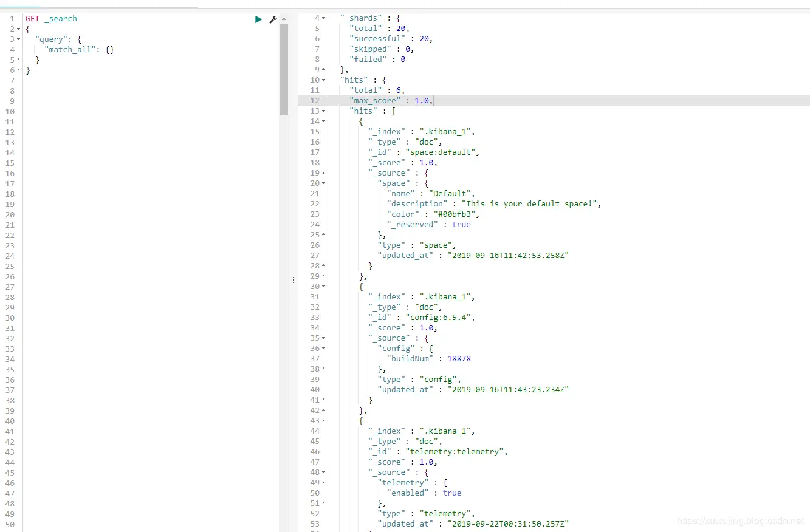Screen dimensions: 810x532
Task: Collapse the first hit object
Action: [x=323, y=121]
